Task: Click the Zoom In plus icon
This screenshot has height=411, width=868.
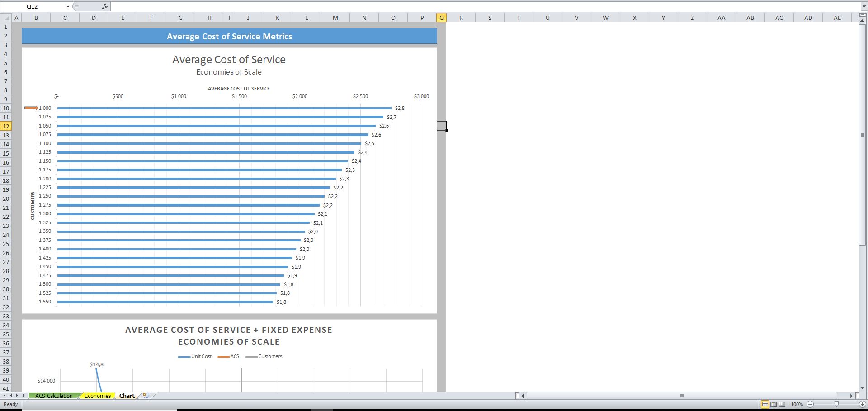Action: pyautogui.click(x=863, y=404)
